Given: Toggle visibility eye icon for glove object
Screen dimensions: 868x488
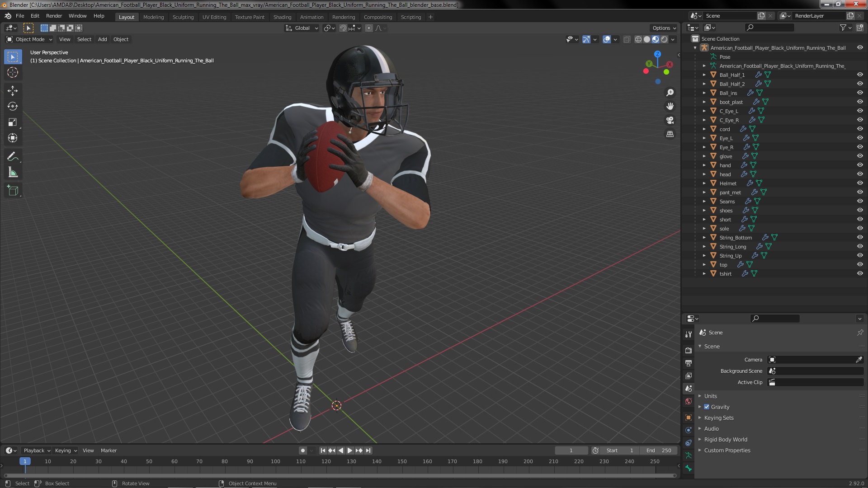Looking at the screenshot, I should tap(860, 155).
